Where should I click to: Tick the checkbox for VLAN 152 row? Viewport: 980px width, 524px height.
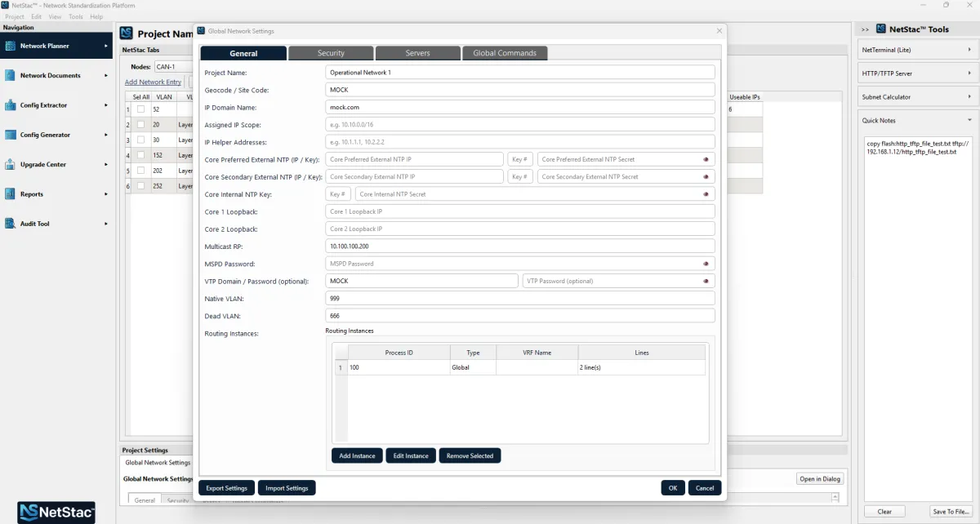[140, 155]
